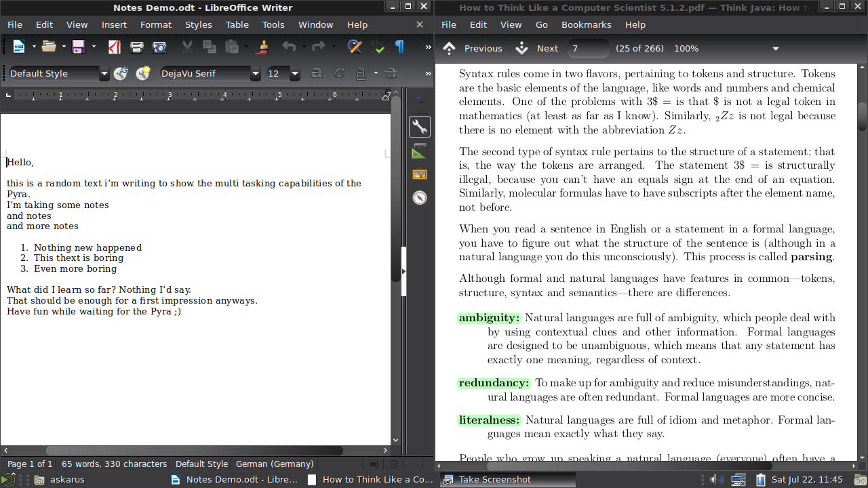Expand formatting toolbar overflow chevron

(x=428, y=73)
